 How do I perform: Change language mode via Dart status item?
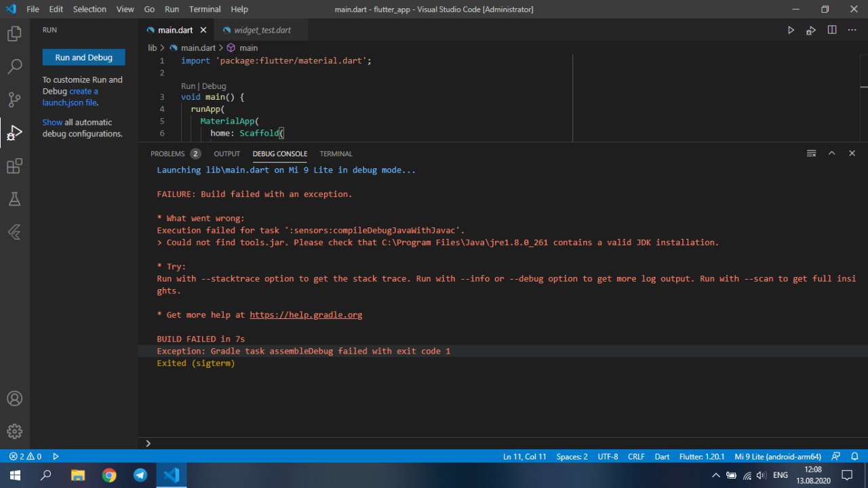pos(663,457)
